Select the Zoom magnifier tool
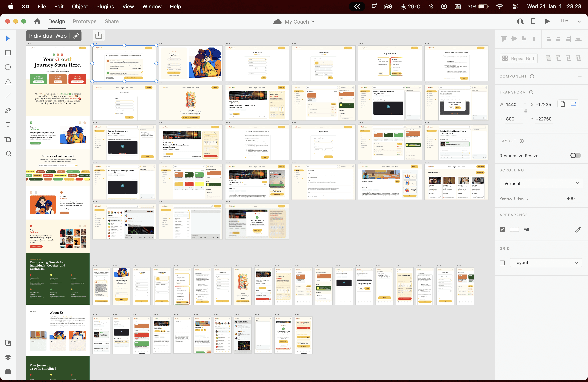 click(9, 154)
